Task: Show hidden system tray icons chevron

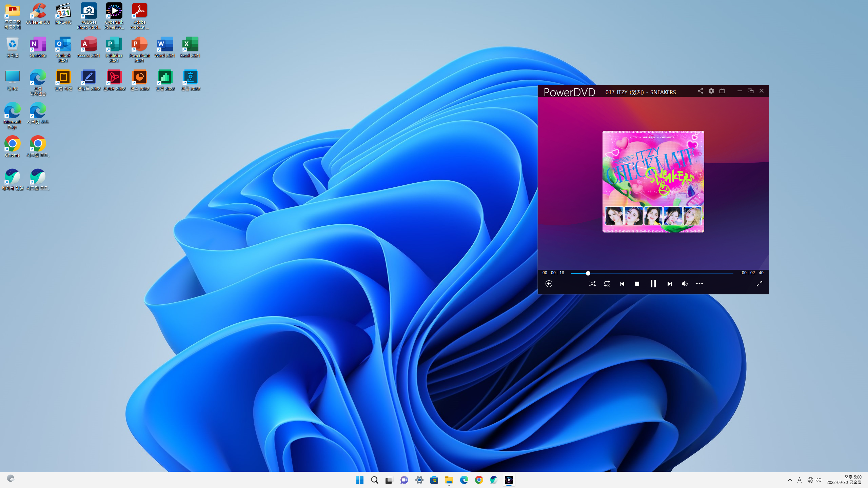Action: [x=790, y=480]
